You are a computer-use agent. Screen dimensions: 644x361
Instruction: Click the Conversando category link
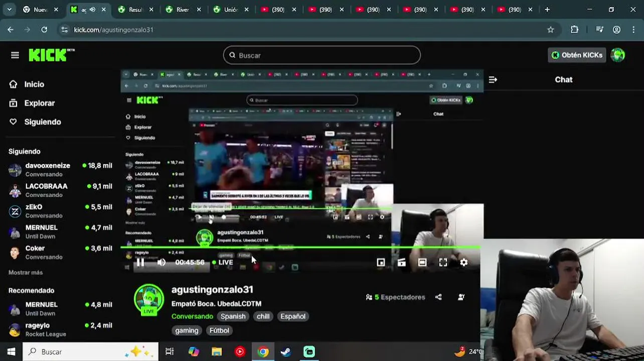192,316
